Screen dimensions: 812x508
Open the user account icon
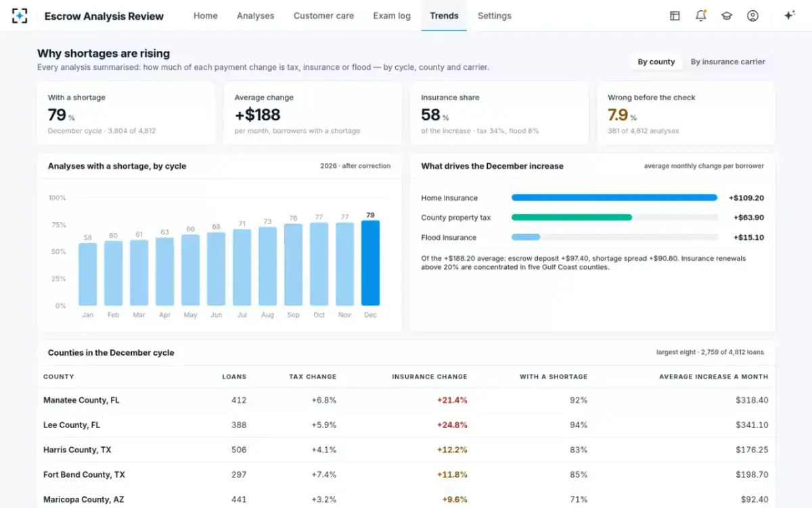752,16
